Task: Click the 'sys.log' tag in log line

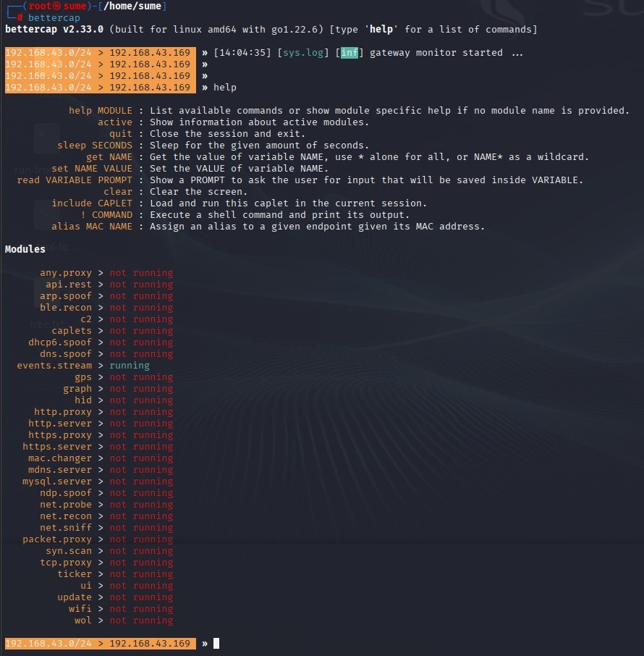Action: click(x=303, y=53)
